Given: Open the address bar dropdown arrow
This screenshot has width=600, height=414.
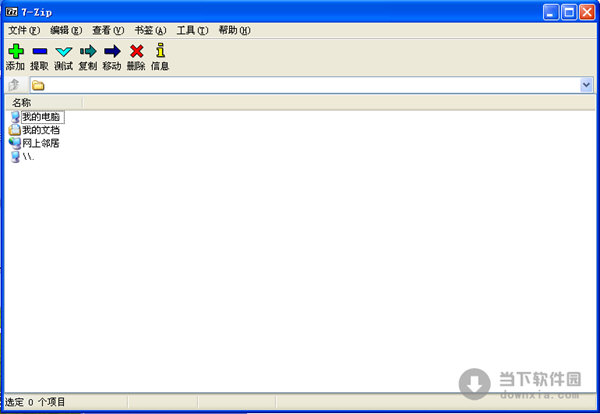Looking at the screenshot, I should point(586,85).
